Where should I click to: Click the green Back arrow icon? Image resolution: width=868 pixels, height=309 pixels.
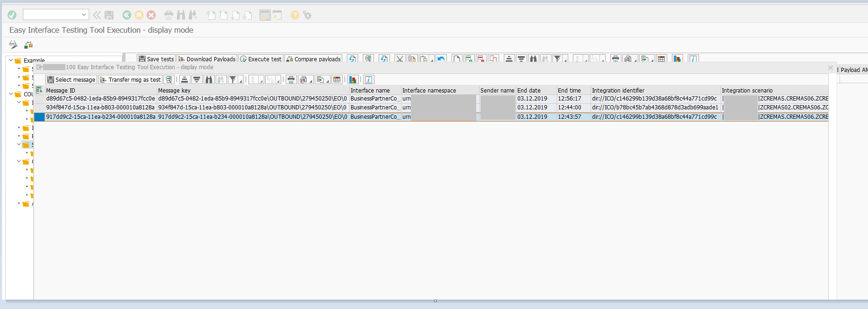127,15
